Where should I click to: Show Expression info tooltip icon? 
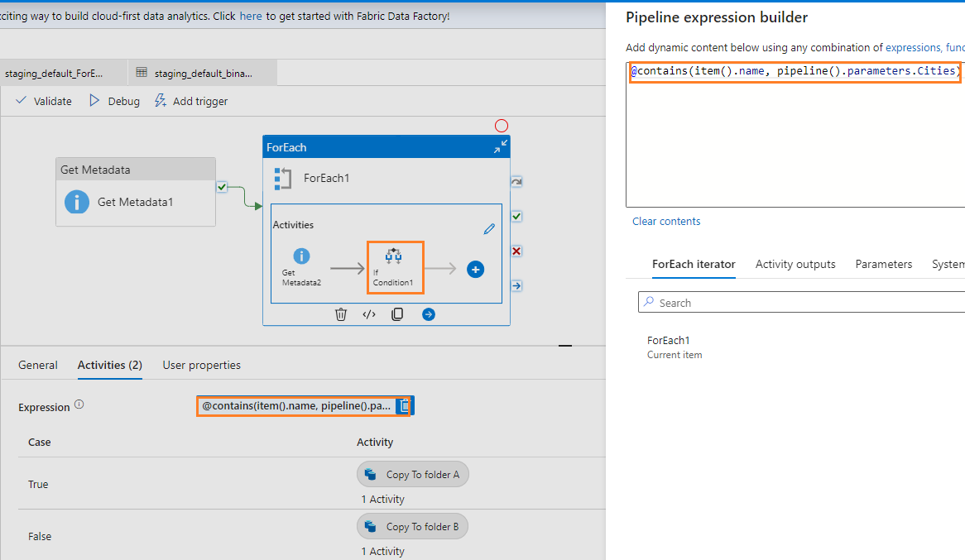(79, 404)
